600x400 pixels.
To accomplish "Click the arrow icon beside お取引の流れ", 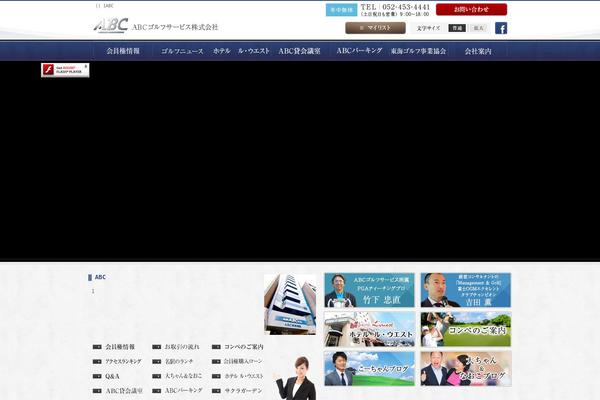I will (x=156, y=347).
